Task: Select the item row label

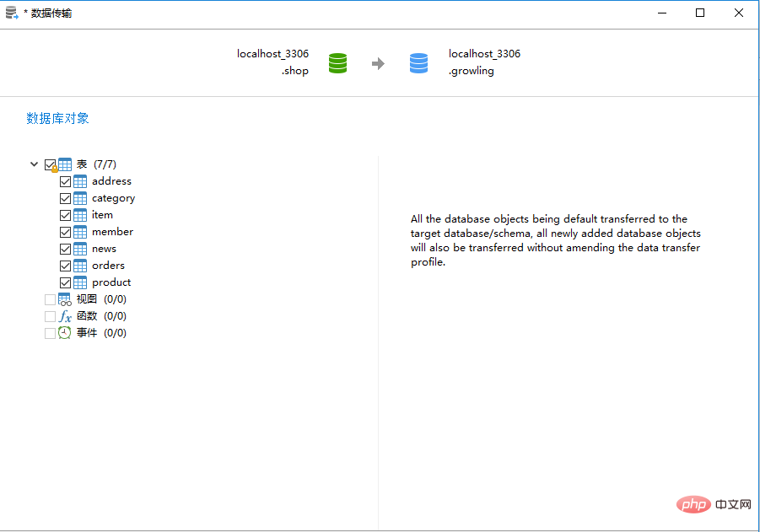Action: [x=102, y=215]
